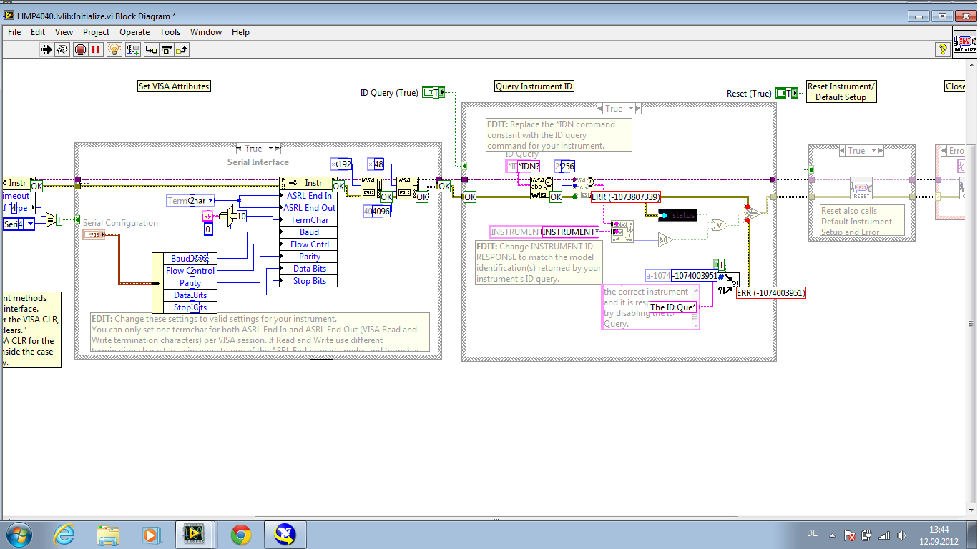Click the Run arrow in the toolbar
980x549 pixels.
[x=46, y=49]
